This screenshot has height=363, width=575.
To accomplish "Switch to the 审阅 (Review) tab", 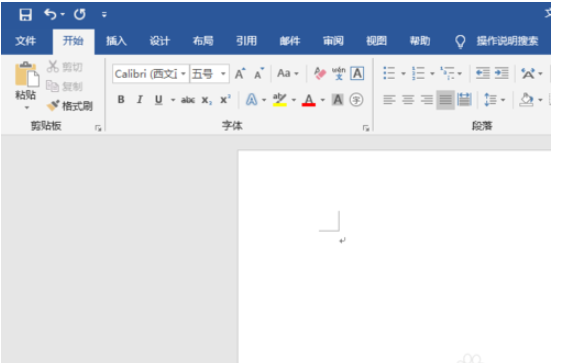I will (333, 41).
